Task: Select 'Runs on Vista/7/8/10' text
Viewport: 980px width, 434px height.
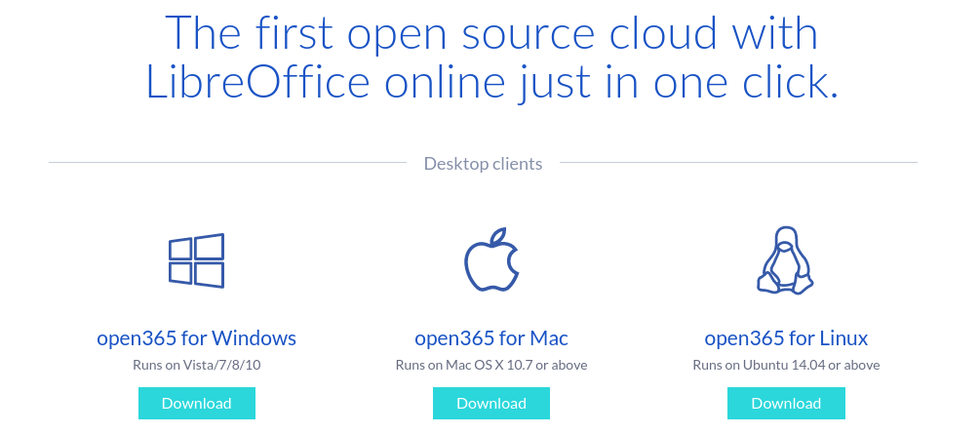Action: point(196,365)
